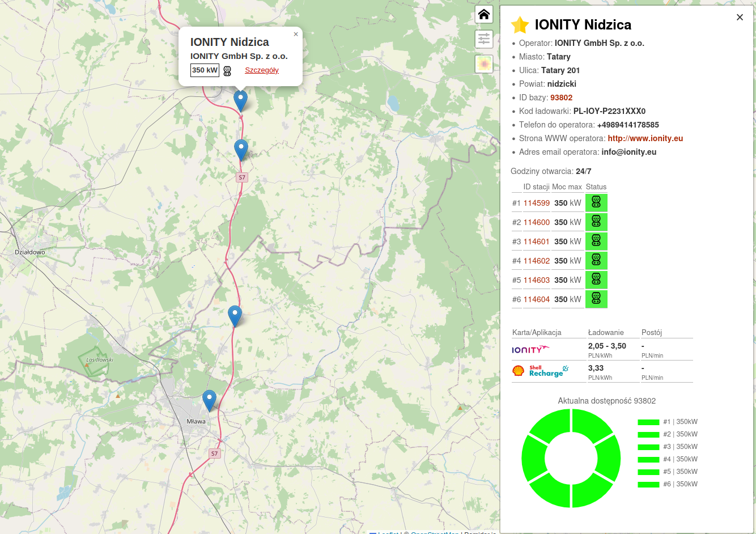Click the green status icon for station #2

point(596,222)
